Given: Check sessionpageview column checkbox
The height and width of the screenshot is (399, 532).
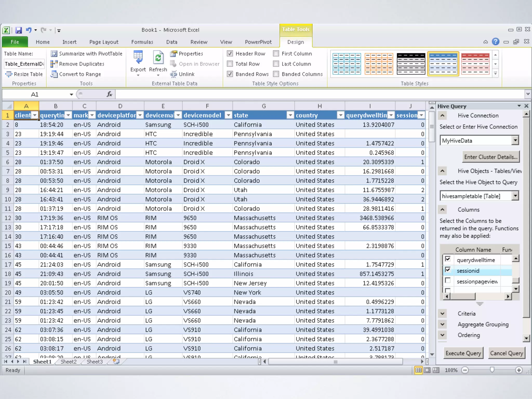Looking at the screenshot, I should click(x=448, y=281).
